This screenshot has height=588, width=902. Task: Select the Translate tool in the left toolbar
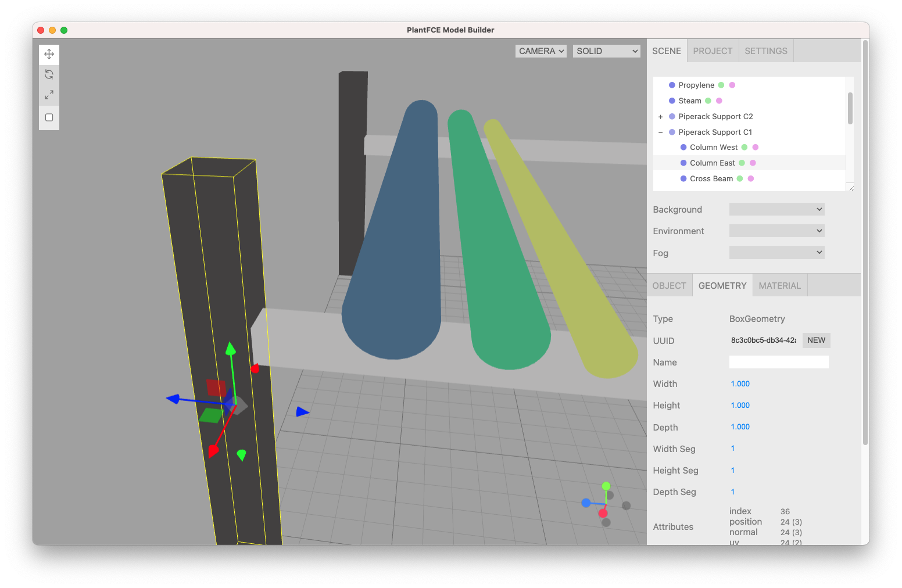[x=49, y=53]
